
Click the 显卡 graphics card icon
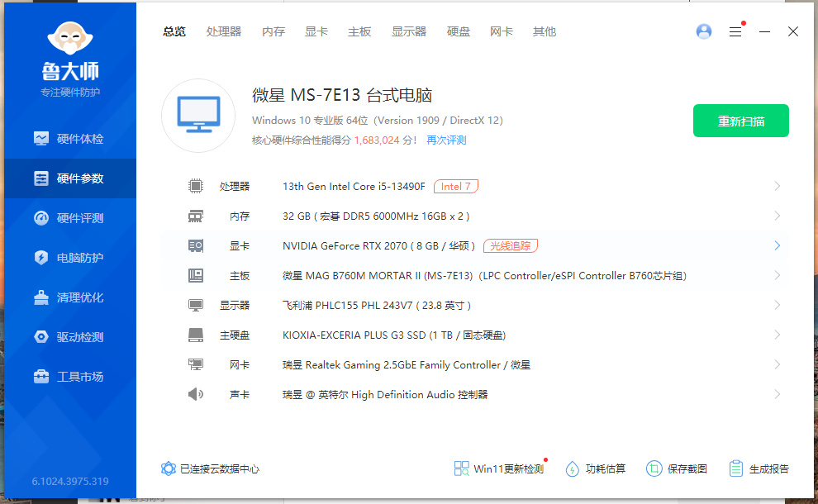click(196, 245)
